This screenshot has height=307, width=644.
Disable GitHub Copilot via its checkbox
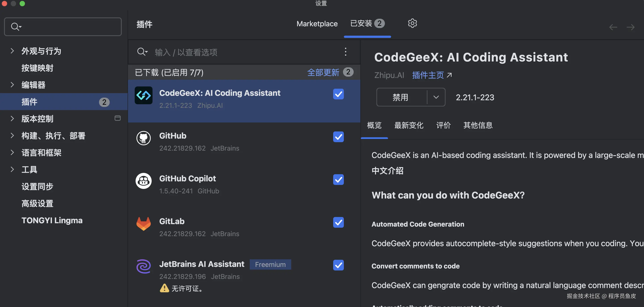pyautogui.click(x=338, y=180)
